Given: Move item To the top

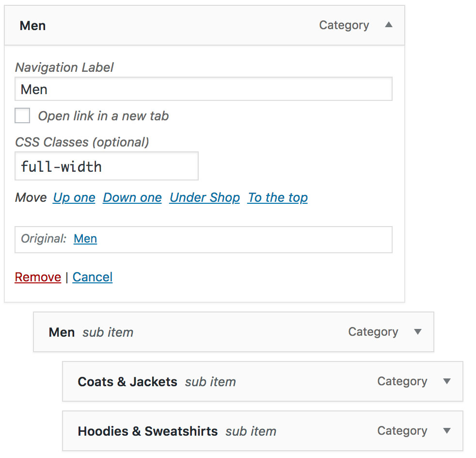Looking at the screenshot, I should 277,197.
